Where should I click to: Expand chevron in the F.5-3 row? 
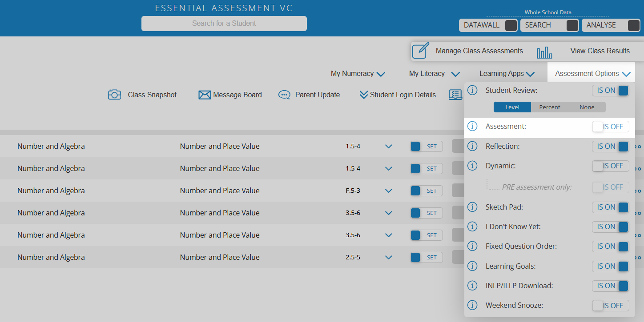point(389,191)
